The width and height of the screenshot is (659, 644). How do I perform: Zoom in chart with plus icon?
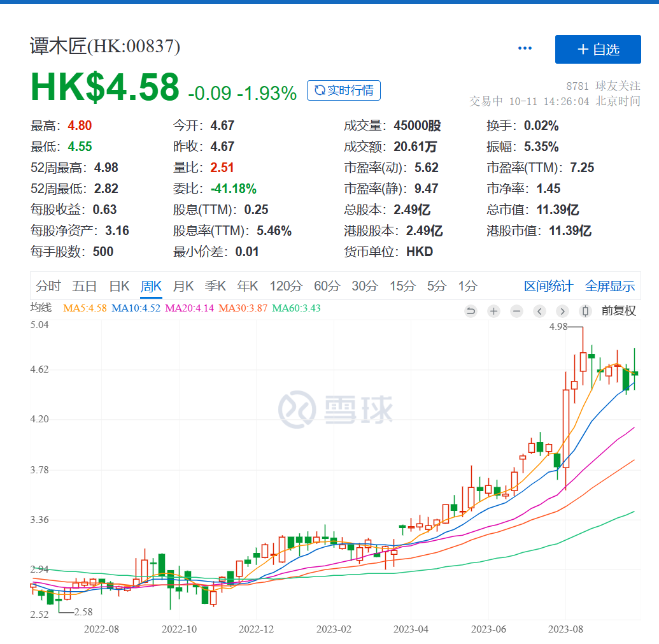[x=494, y=311]
